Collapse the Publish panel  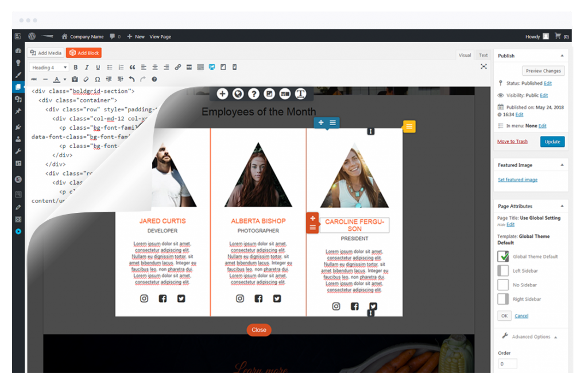tap(563, 55)
